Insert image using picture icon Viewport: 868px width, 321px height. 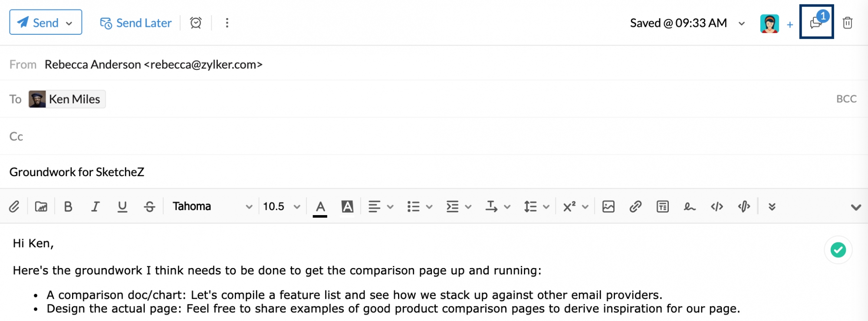click(x=608, y=206)
